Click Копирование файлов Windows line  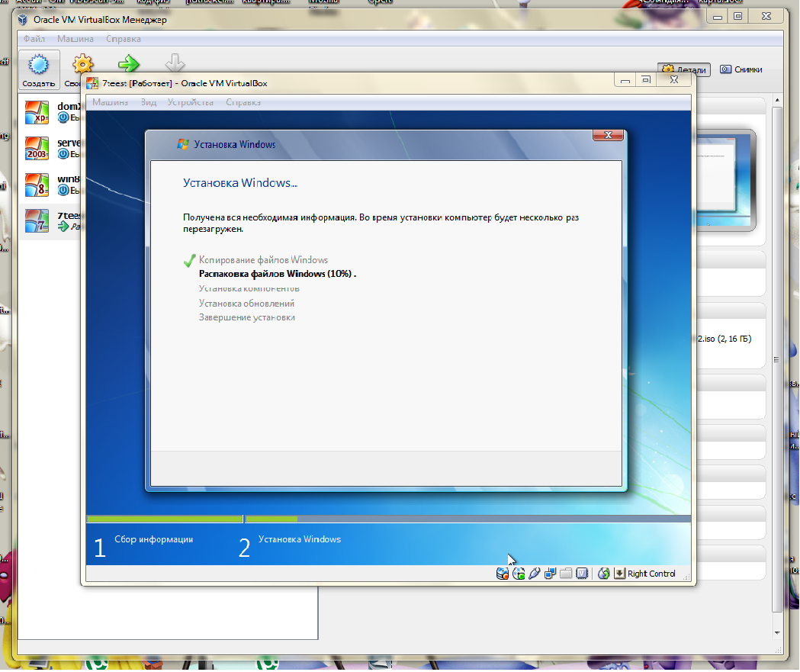(x=263, y=259)
